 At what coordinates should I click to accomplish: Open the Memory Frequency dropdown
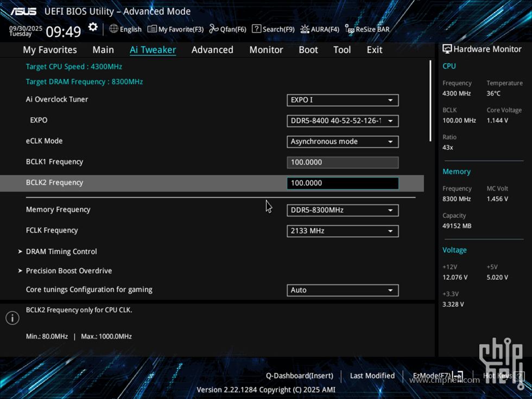click(343, 210)
